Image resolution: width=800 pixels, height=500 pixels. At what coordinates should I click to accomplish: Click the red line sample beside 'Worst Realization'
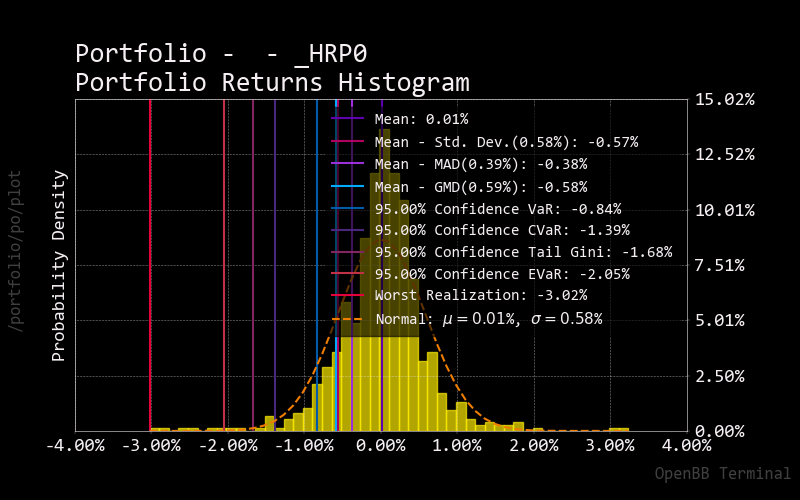click(x=347, y=295)
